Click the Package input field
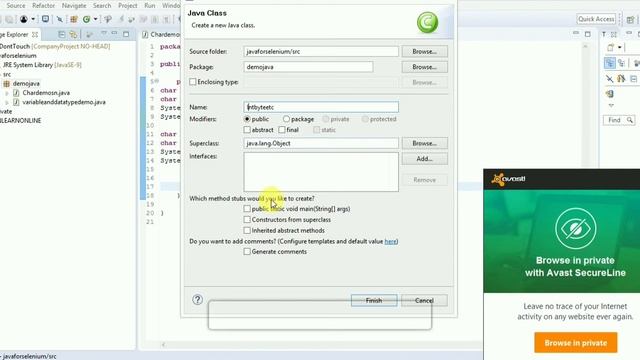The width and height of the screenshot is (640, 360). [308, 67]
